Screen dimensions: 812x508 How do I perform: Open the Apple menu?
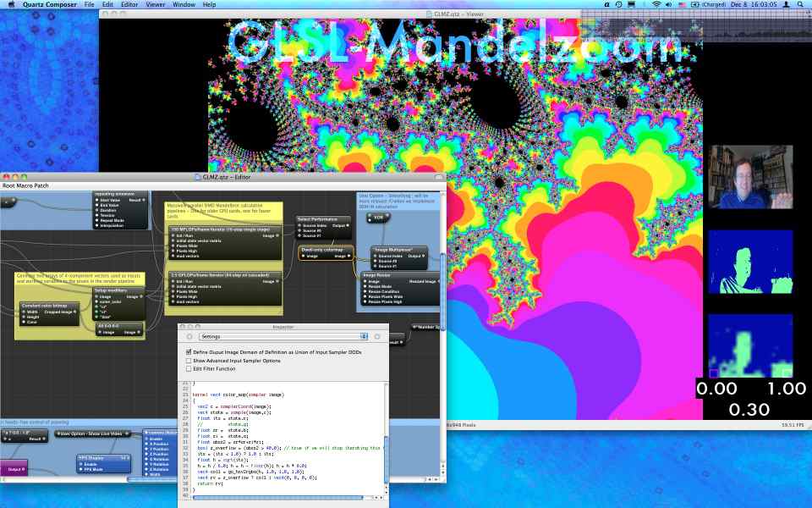tap(11, 5)
